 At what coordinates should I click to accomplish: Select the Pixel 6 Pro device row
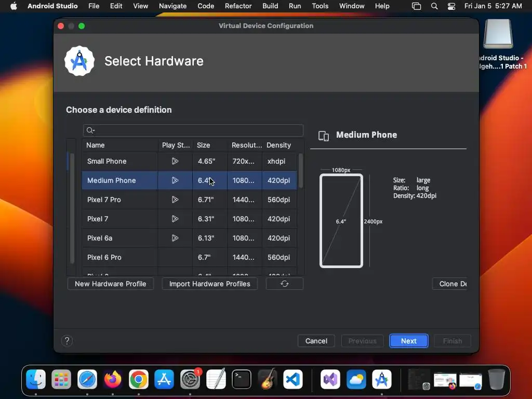click(x=189, y=257)
